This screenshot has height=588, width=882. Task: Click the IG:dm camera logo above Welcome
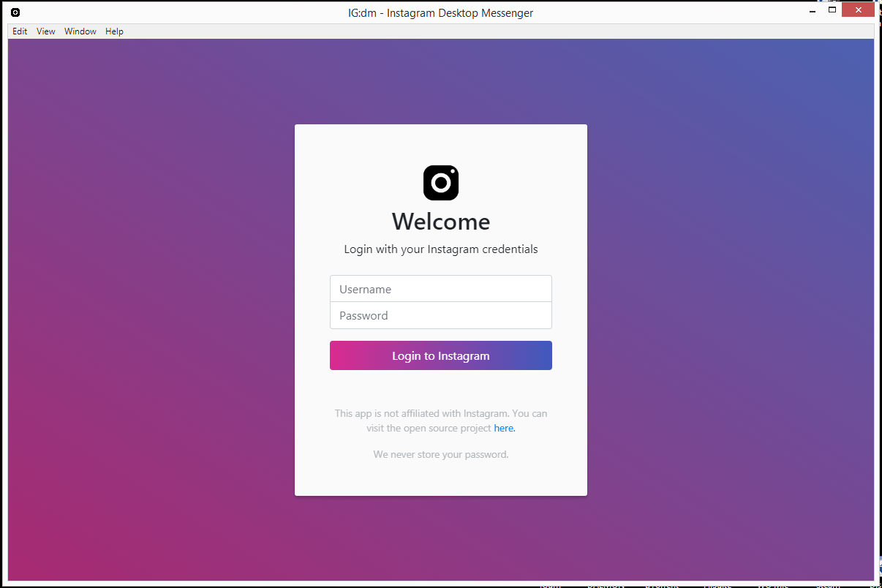441,183
